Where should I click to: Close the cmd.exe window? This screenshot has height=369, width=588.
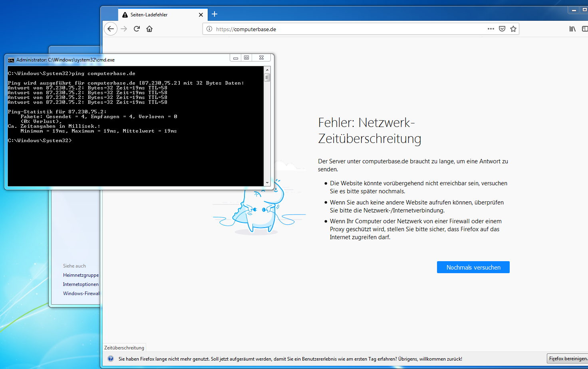point(261,58)
